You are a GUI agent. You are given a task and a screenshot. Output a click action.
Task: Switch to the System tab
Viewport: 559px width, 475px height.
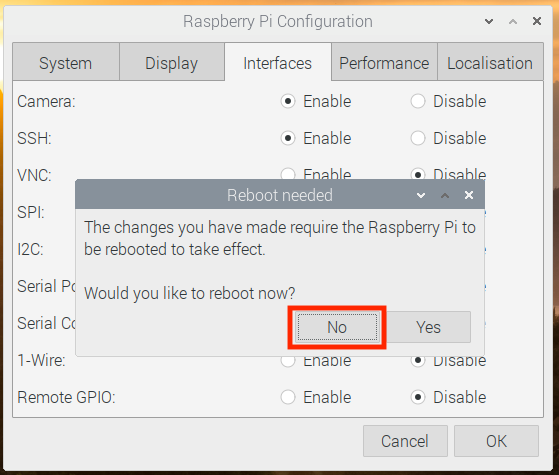[x=66, y=62]
